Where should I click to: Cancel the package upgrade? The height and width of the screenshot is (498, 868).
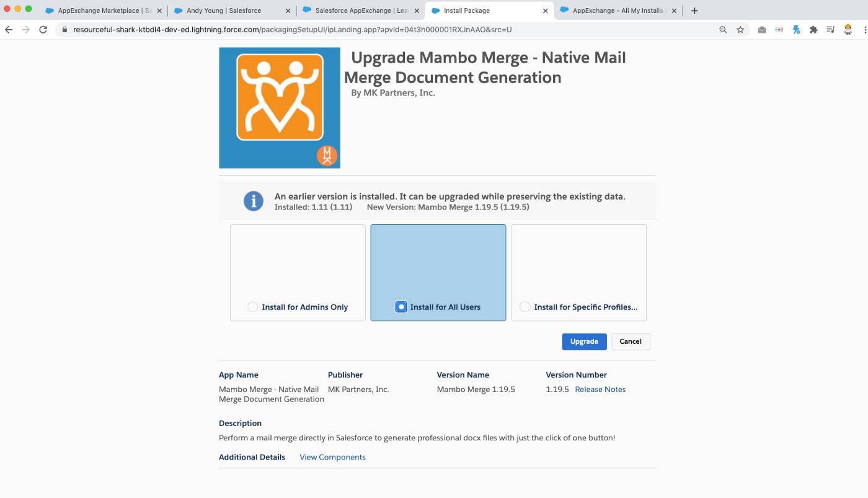pos(631,342)
